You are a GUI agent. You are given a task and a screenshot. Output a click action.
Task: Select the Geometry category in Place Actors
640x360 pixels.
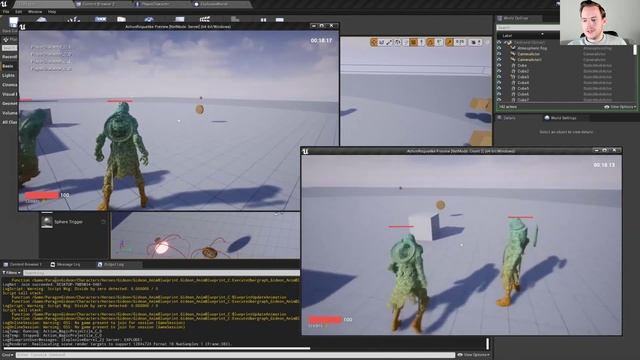[9, 104]
